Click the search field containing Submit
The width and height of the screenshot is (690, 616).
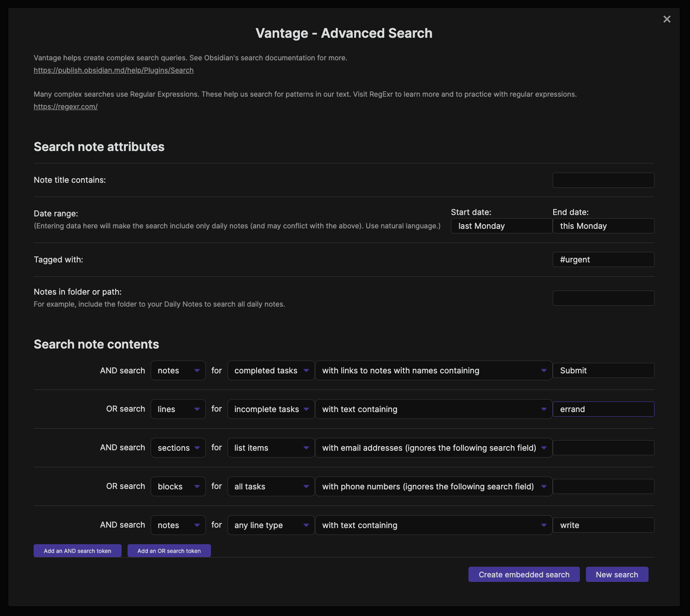pos(603,370)
